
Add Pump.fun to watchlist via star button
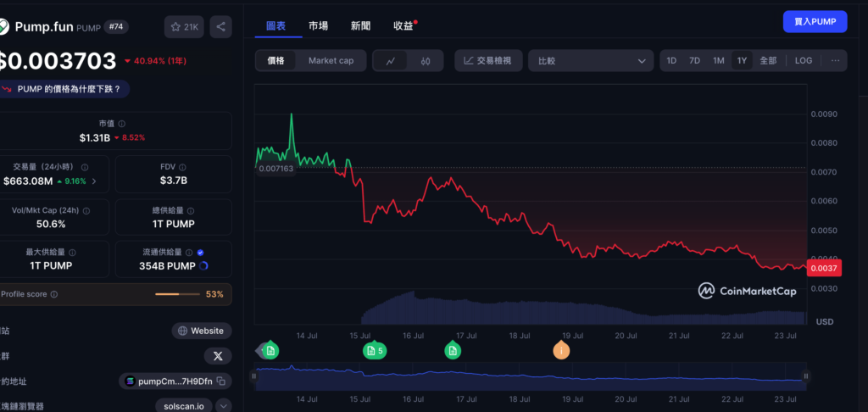click(x=184, y=26)
